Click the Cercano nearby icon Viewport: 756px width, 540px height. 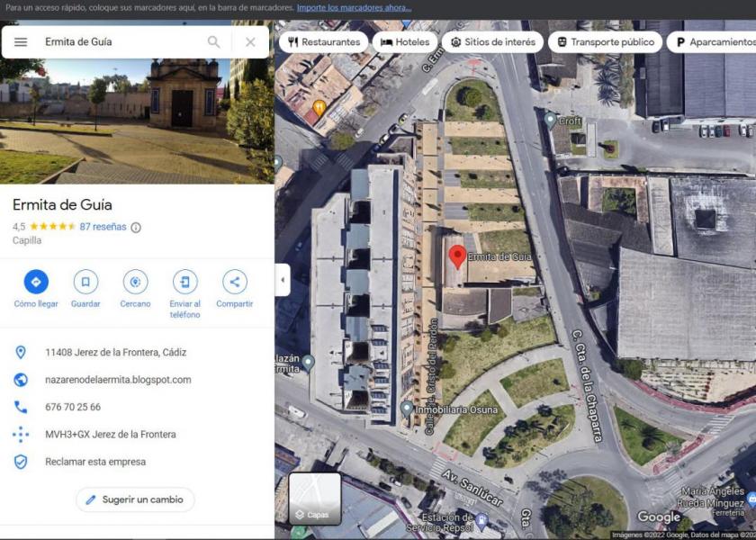click(x=135, y=282)
